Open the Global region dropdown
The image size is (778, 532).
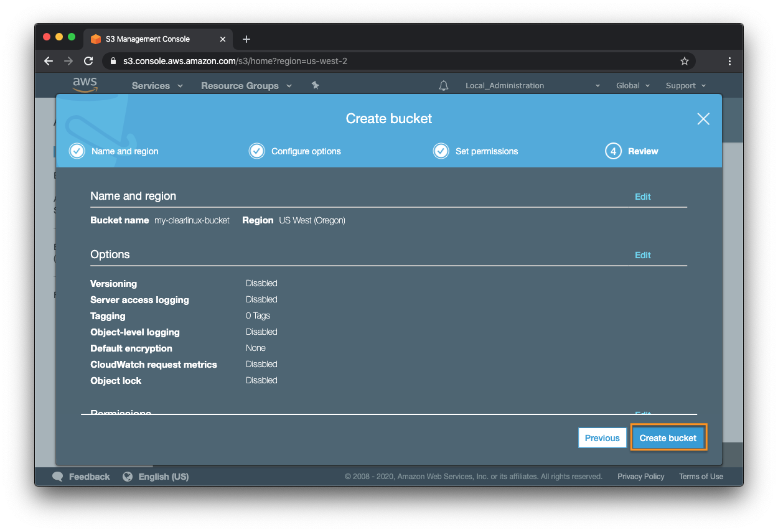tap(633, 86)
